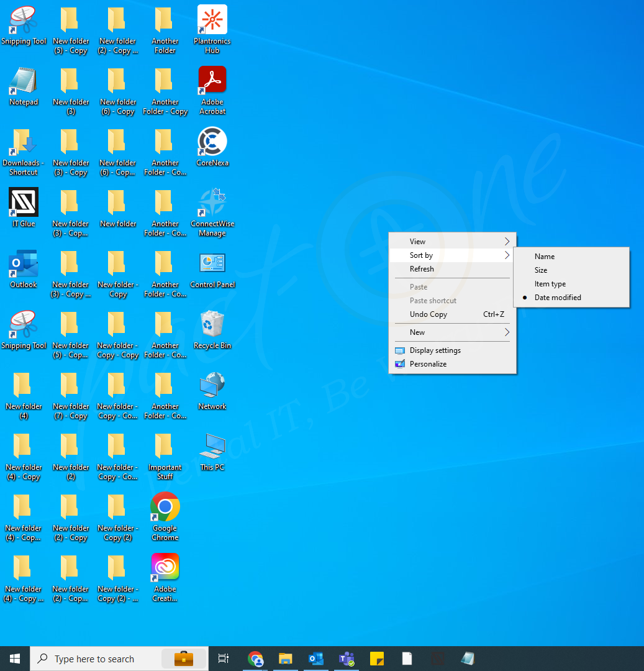644x671 pixels.
Task: Launch Outlook from the taskbar
Action: point(315,658)
